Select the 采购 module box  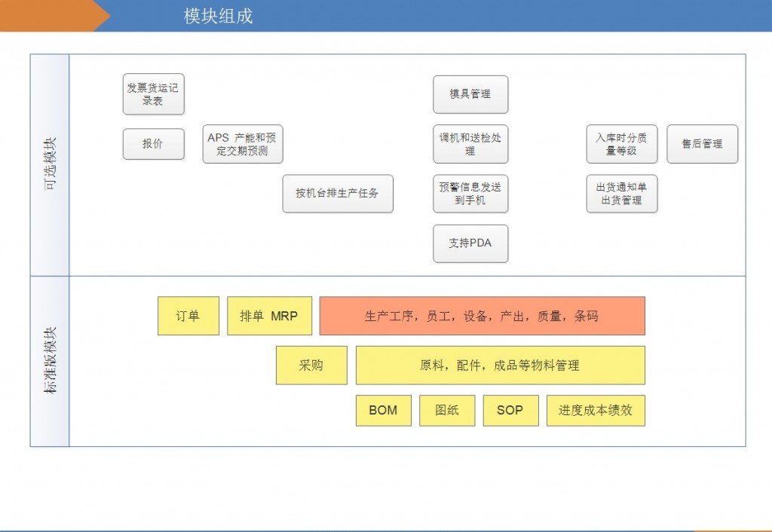(311, 365)
